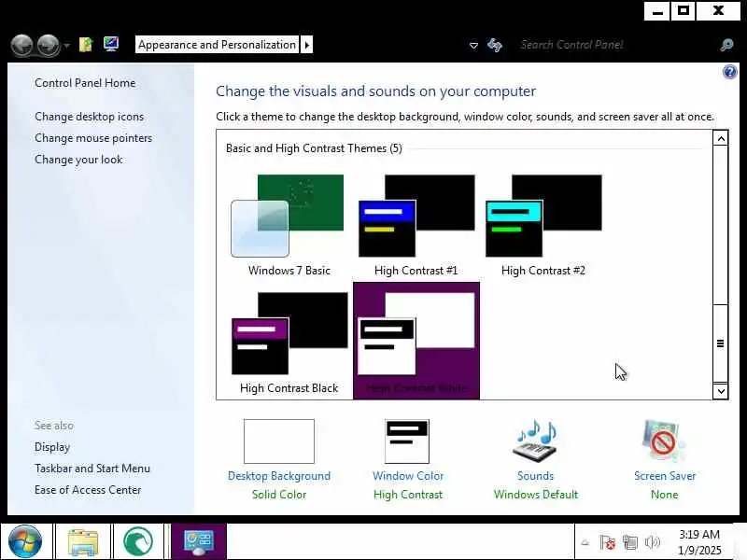This screenshot has height=560, width=747.
Task: Open the Desktop Background link
Action: pos(279,476)
